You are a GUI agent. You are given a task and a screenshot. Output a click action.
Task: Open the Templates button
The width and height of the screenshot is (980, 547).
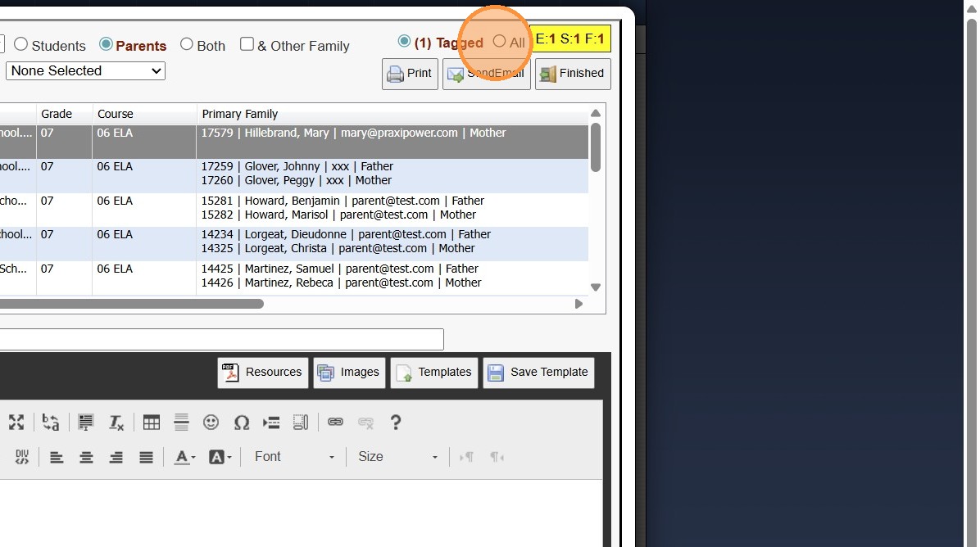[x=434, y=373]
